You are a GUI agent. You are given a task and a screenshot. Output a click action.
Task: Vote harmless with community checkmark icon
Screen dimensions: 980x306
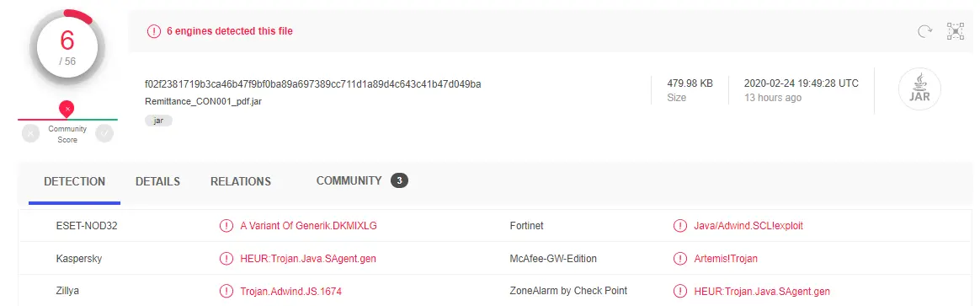click(104, 133)
